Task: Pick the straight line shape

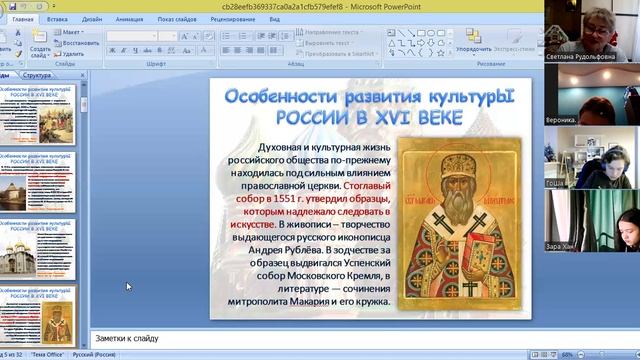Action: (x=402, y=33)
